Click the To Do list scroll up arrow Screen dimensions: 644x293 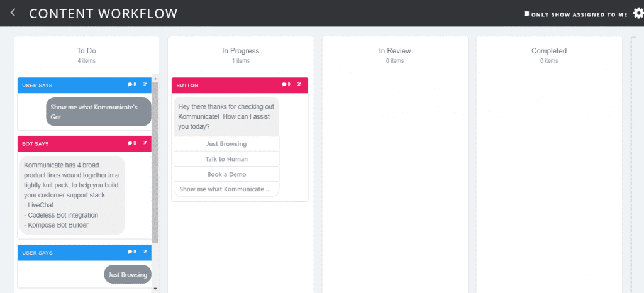(155, 79)
